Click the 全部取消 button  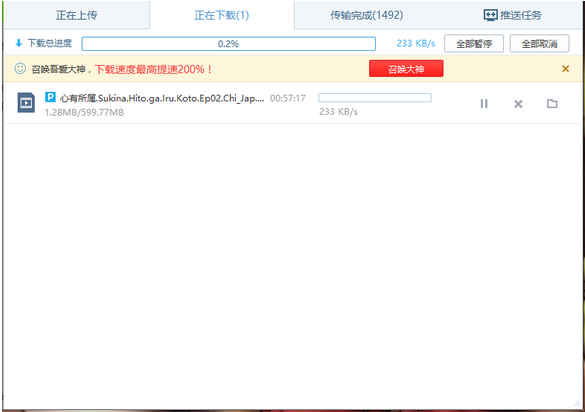539,44
